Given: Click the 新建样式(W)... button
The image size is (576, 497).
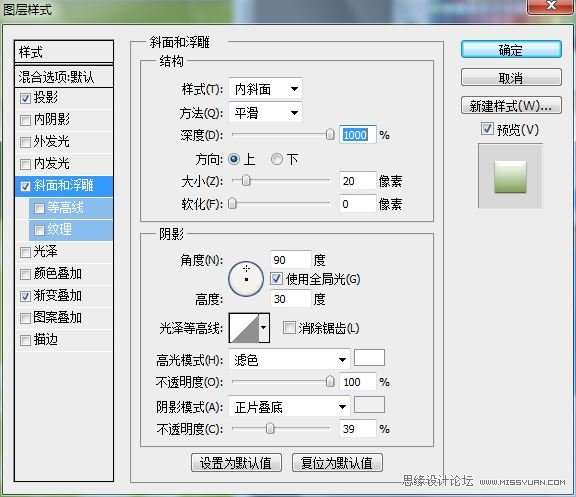Looking at the screenshot, I should coord(511,106).
